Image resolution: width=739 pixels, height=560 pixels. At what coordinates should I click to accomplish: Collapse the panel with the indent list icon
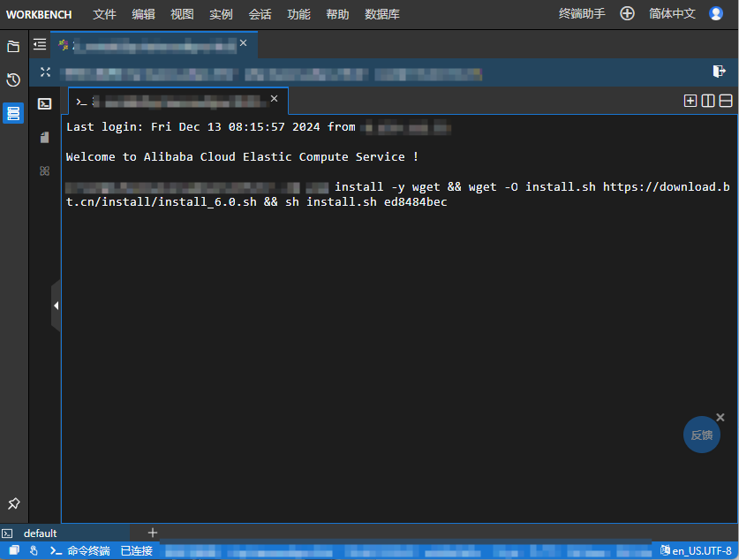point(40,44)
